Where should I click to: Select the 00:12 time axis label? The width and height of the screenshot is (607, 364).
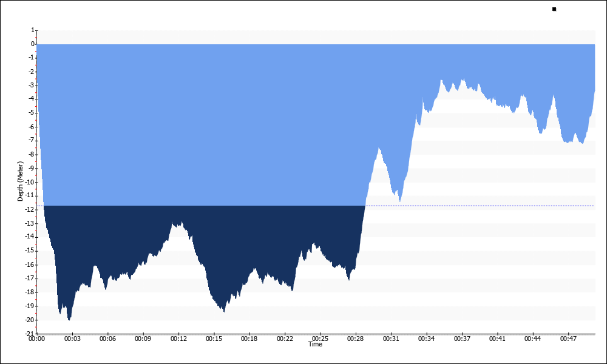[x=178, y=339]
